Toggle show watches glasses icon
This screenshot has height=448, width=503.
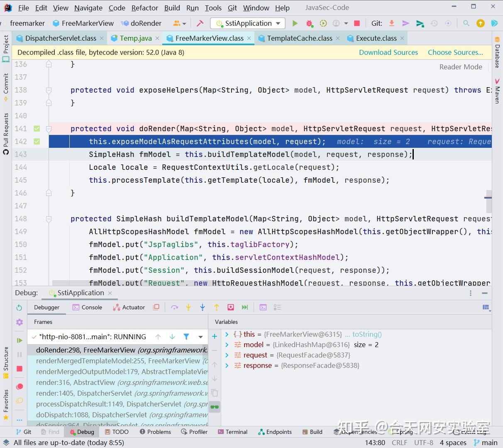(215, 407)
